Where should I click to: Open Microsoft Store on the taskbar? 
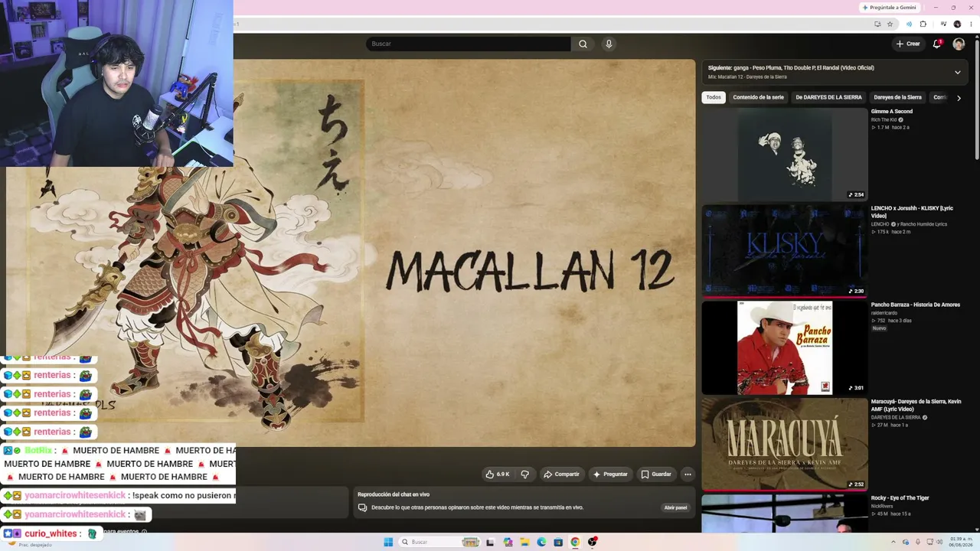coord(558,542)
